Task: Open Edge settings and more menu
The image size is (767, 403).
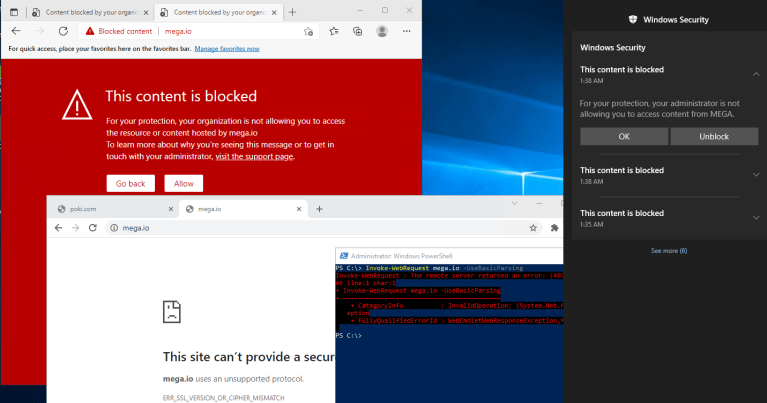Action: point(406,31)
